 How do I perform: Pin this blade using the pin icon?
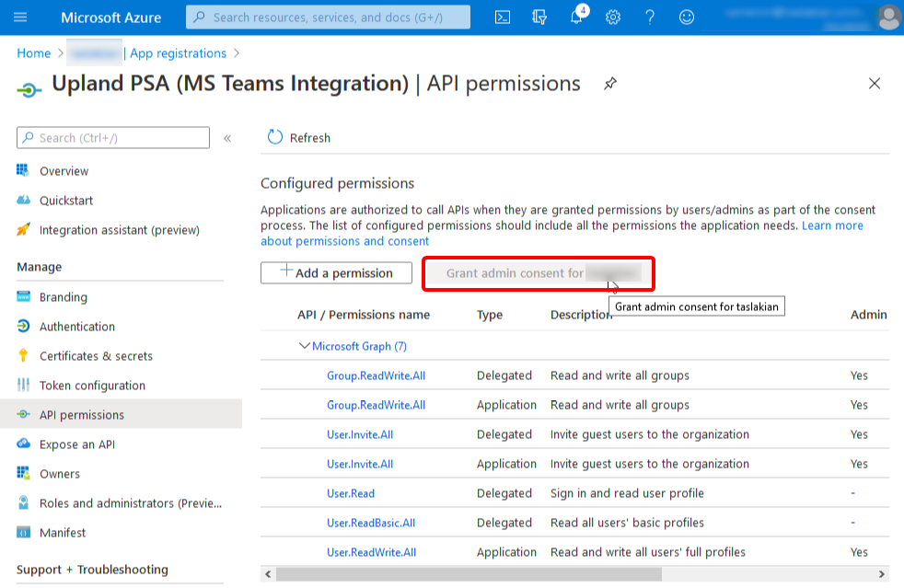click(x=609, y=84)
